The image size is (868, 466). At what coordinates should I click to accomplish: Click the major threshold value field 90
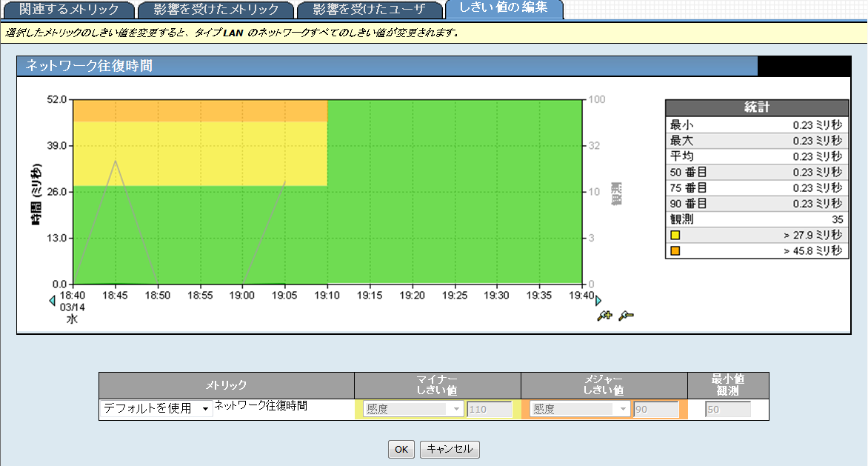(656, 409)
